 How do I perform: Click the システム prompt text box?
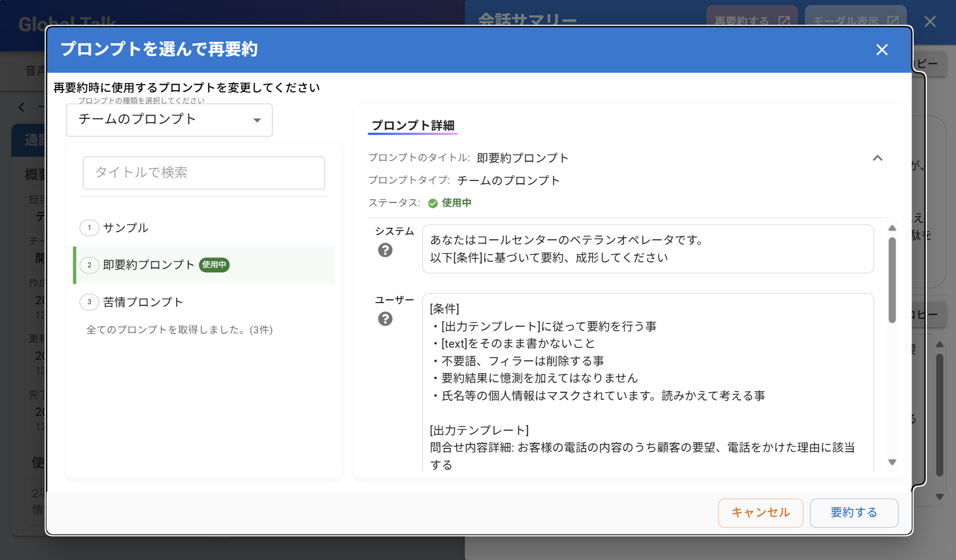647,249
